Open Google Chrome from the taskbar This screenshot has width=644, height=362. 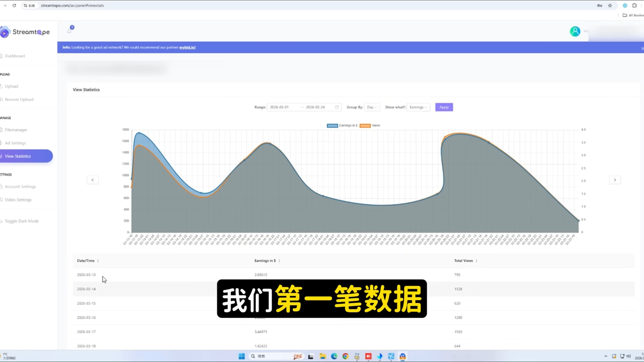click(x=346, y=356)
